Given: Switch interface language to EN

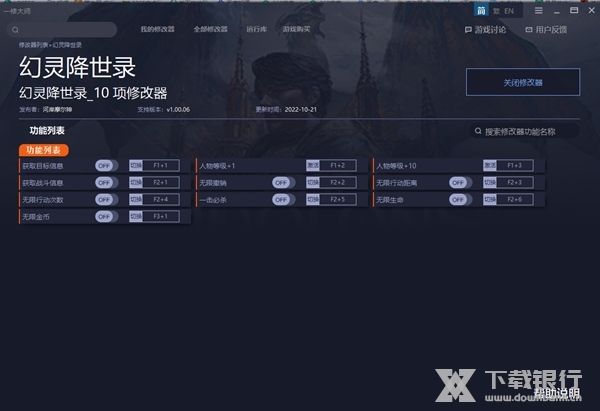Looking at the screenshot, I should click(509, 11).
